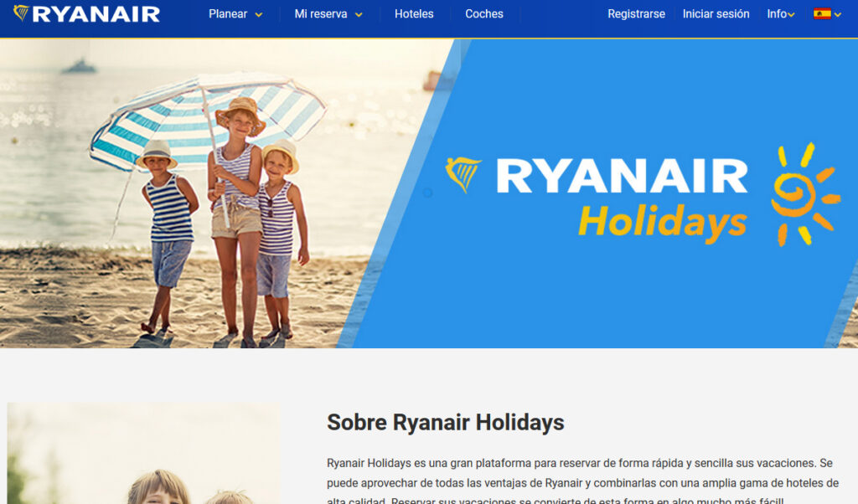Click the Iniciar sesión link
This screenshot has height=504, width=858.
(716, 13)
